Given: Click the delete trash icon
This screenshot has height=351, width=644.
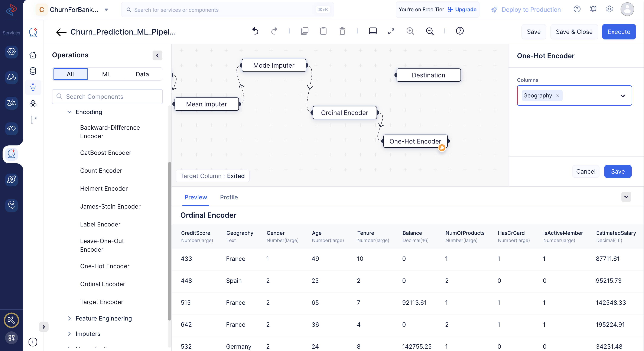Looking at the screenshot, I should [342, 31].
